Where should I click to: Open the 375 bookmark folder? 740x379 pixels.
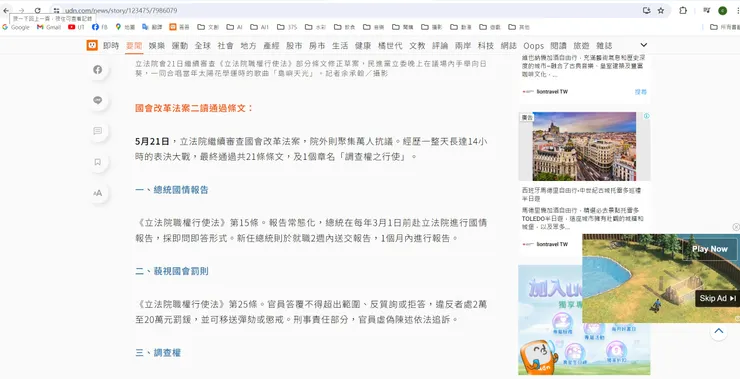pyautogui.click(x=287, y=27)
